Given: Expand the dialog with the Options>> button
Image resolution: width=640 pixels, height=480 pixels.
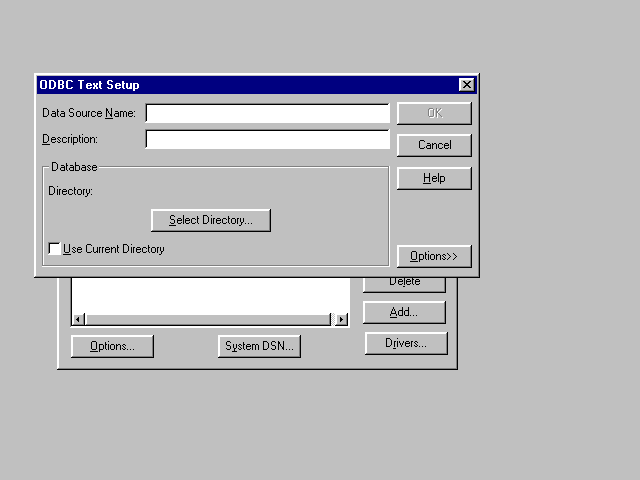Looking at the screenshot, I should pyautogui.click(x=434, y=256).
